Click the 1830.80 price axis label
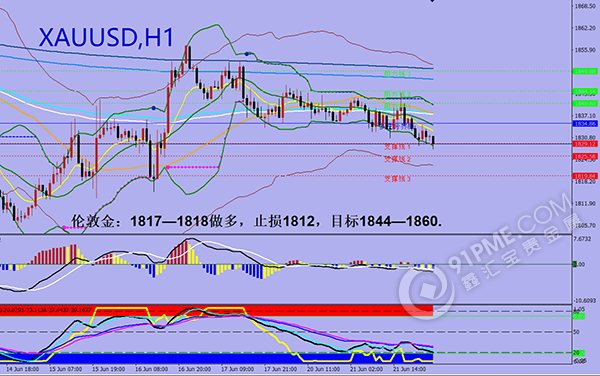The height and width of the screenshot is (376, 600). 585,137
